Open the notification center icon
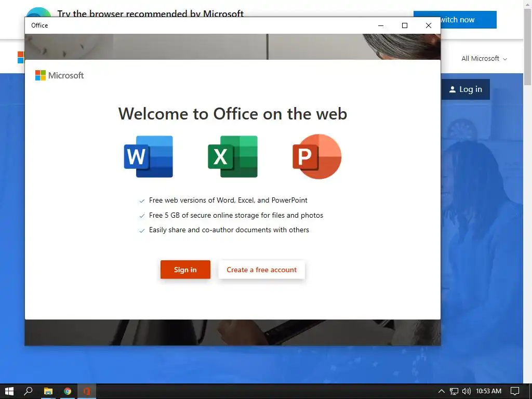Image resolution: width=532 pixels, height=399 pixels. pos(515,391)
